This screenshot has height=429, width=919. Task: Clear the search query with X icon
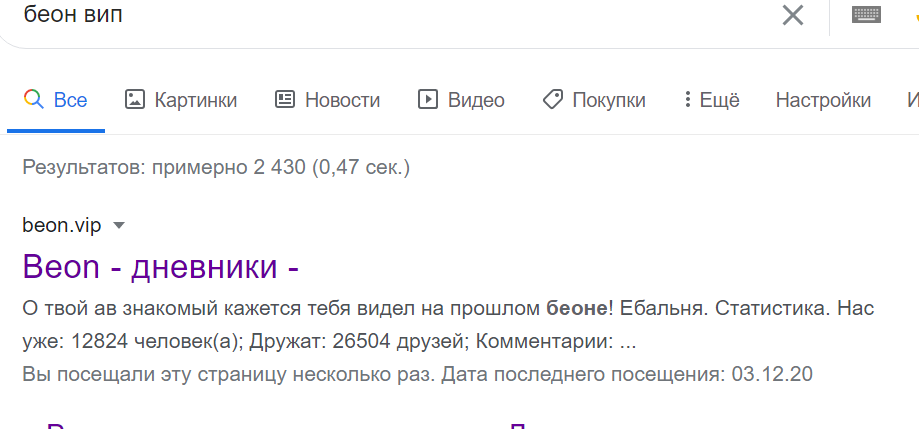pos(792,15)
